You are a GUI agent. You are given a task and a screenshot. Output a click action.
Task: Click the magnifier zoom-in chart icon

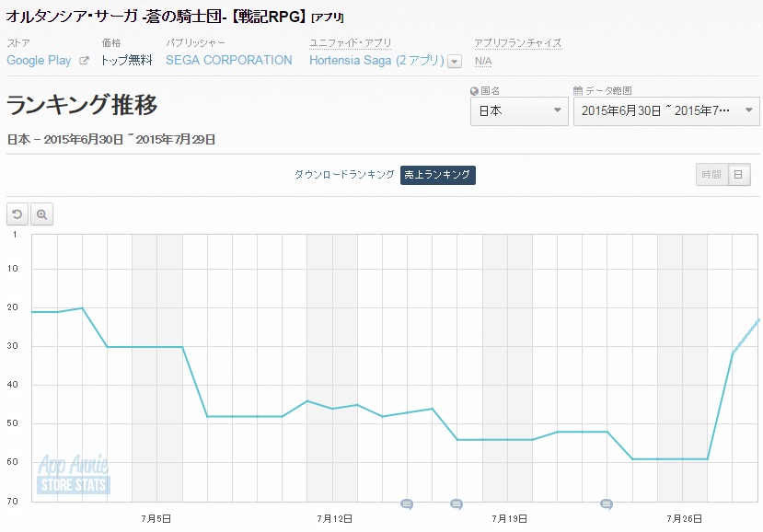point(41,214)
